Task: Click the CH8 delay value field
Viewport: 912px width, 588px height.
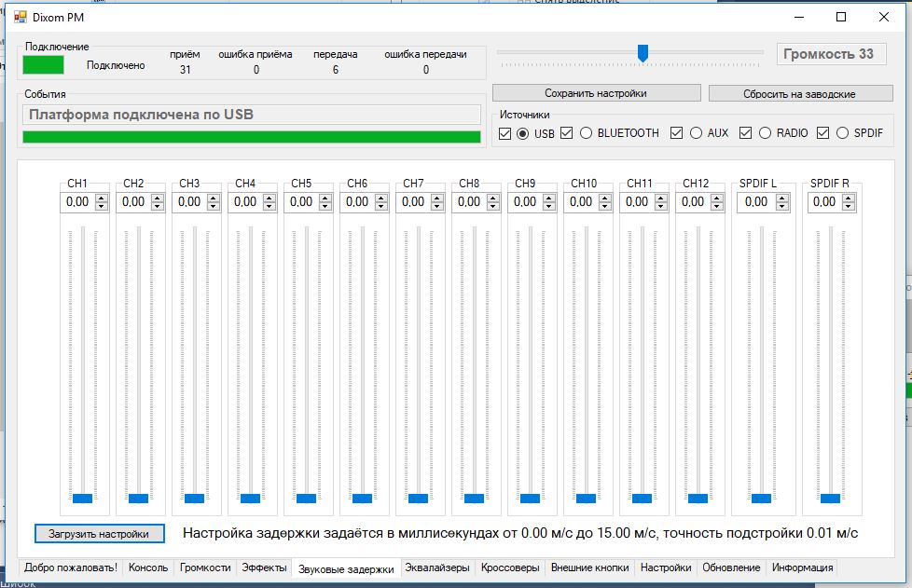Action: [x=470, y=202]
